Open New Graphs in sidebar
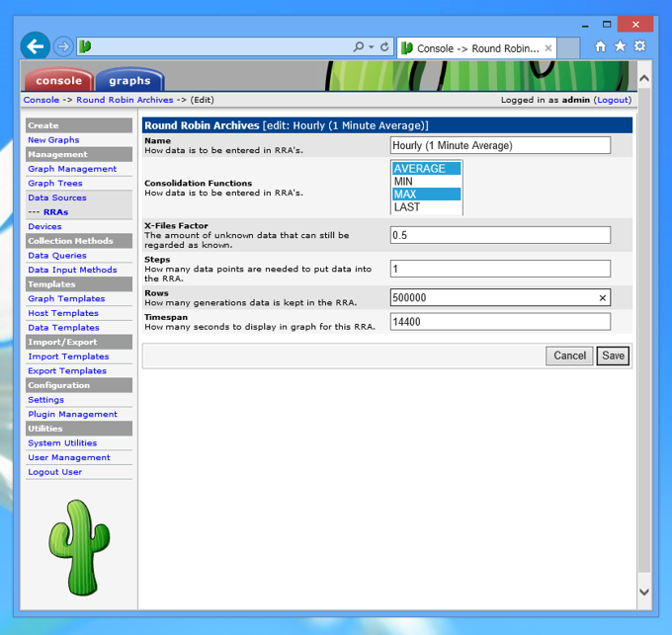This screenshot has height=635, width=672. coord(53,140)
